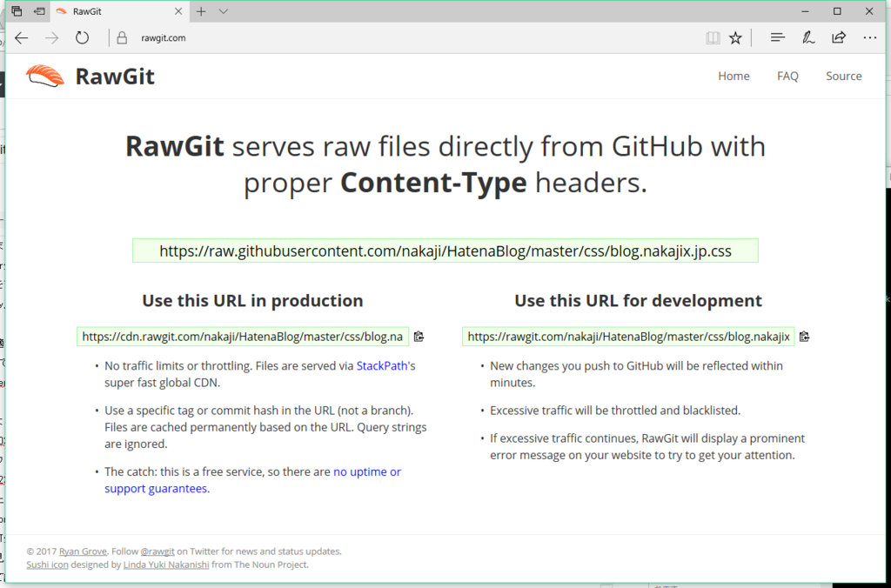This screenshot has width=891, height=588.
Task: Add page to favorites with star icon
Action: pos(735,38)
